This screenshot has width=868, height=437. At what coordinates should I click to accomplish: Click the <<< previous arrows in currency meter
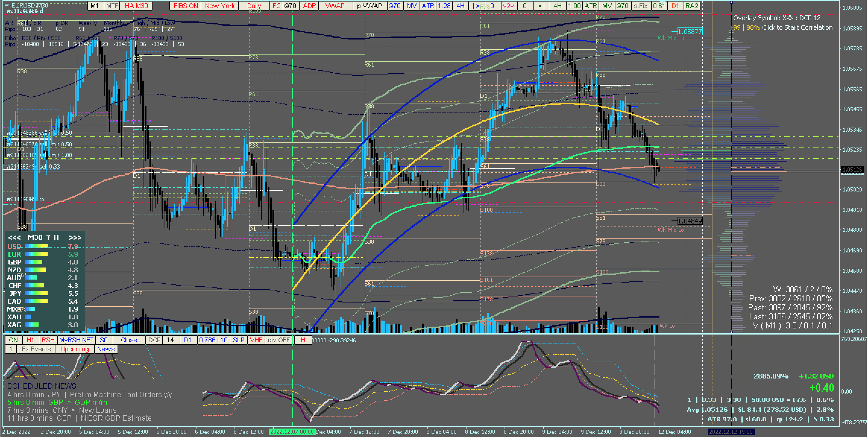(14, 237)
